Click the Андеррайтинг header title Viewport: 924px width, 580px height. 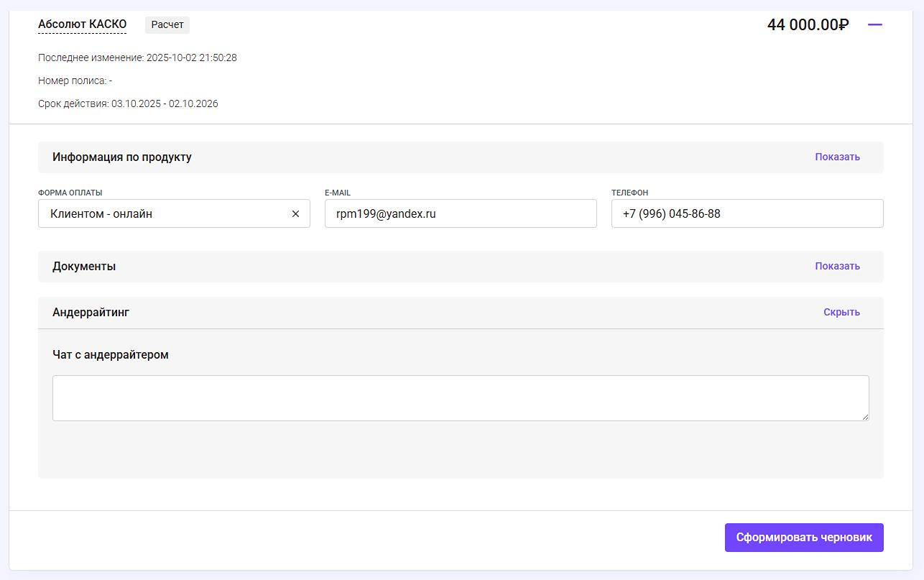91,312
